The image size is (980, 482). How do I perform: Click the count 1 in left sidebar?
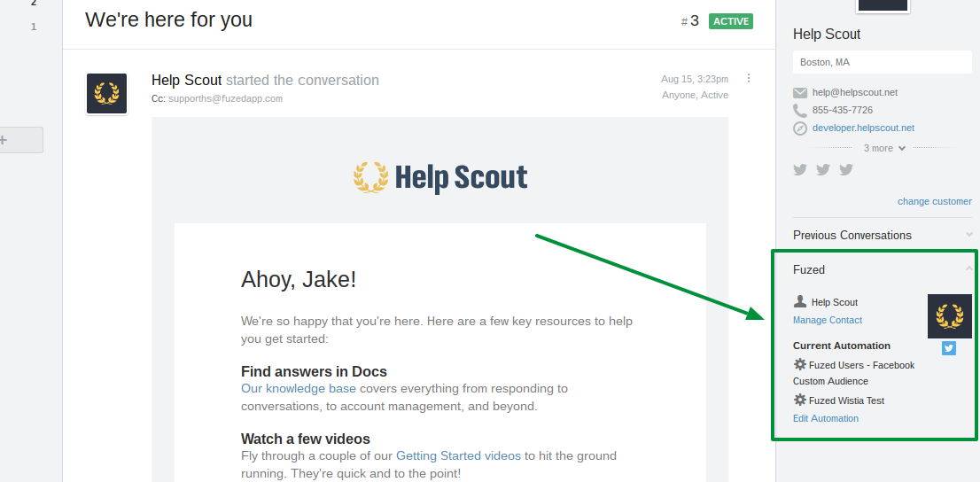pos(34,27)
